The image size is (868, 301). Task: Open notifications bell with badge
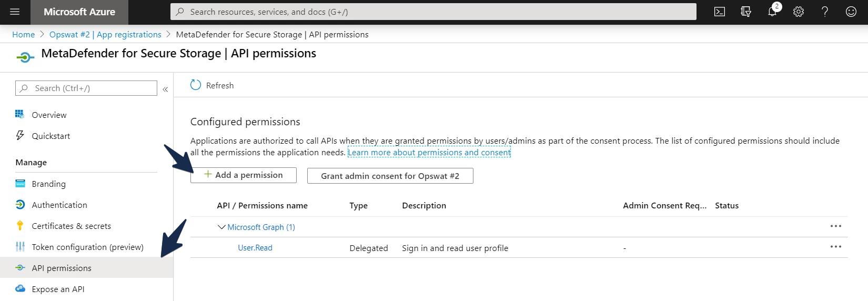(x=773, y=11)
